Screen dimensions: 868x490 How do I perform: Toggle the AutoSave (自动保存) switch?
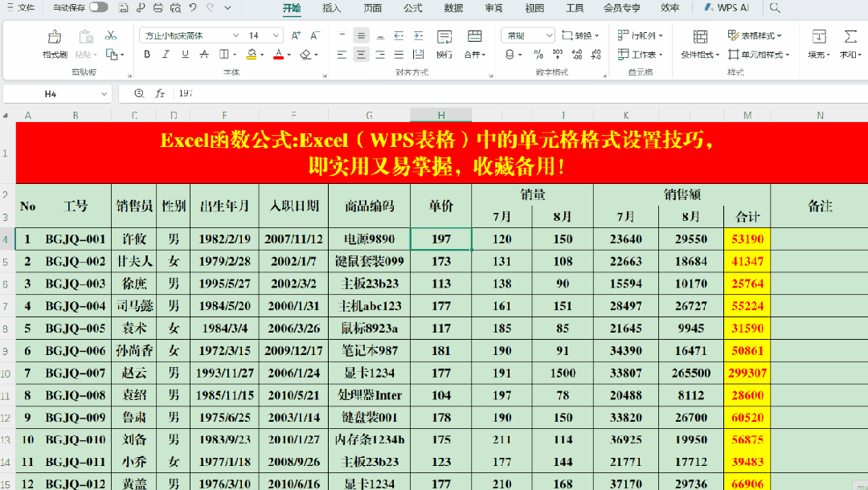pyautogui.click(x=99, y=7)
